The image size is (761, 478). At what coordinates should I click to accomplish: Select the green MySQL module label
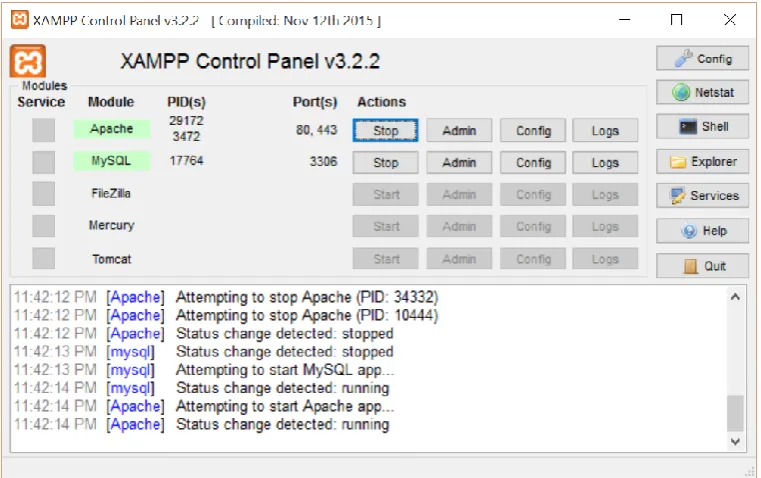[112, 161]
